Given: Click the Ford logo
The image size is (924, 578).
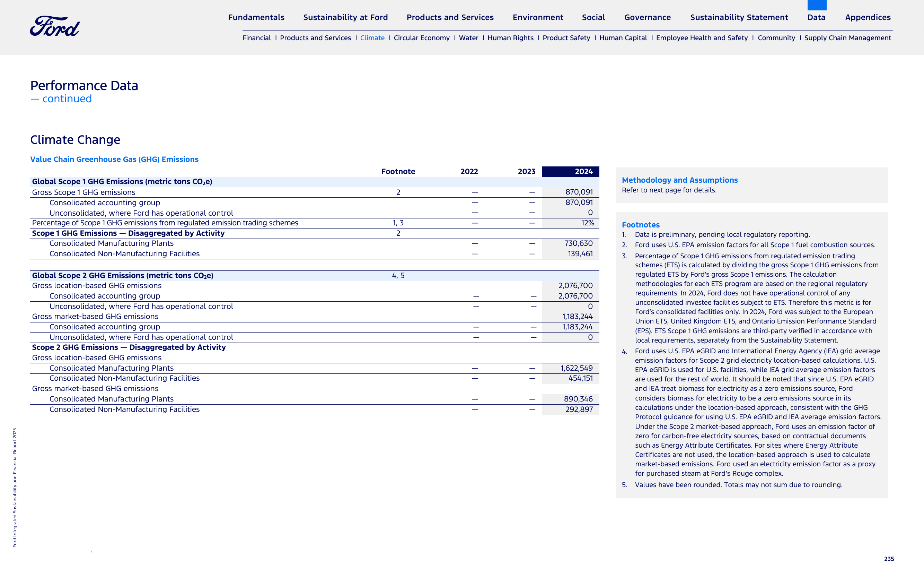Looking at the screenshot, I should [55, 26].
